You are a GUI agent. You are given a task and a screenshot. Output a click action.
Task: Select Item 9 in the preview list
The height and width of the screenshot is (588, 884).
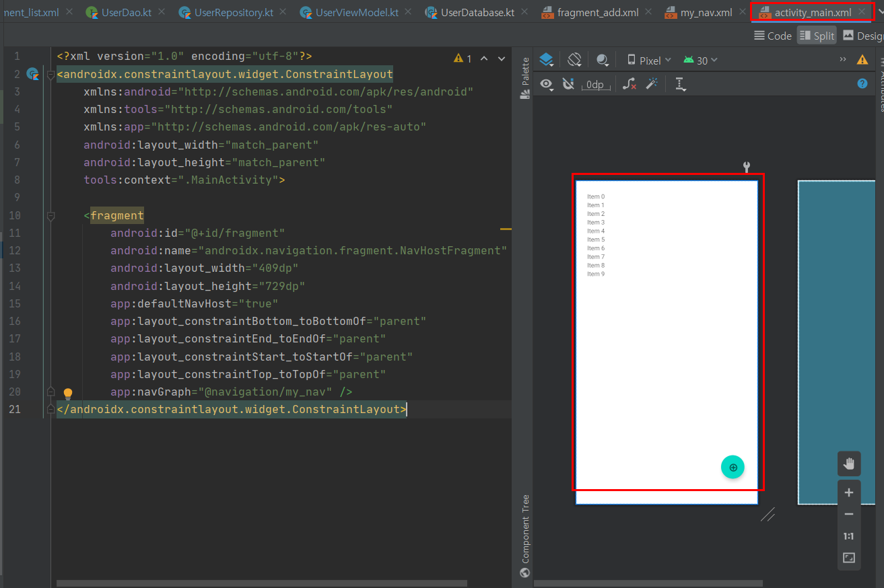click(596, 274)
